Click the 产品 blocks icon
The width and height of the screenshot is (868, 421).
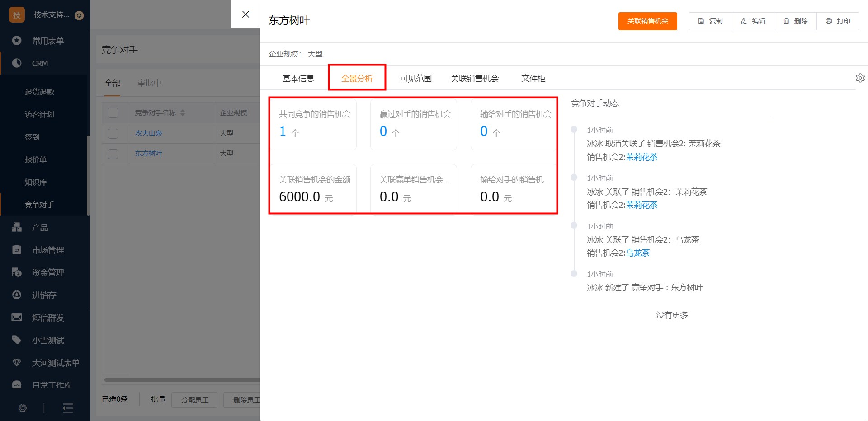(17, 227)
